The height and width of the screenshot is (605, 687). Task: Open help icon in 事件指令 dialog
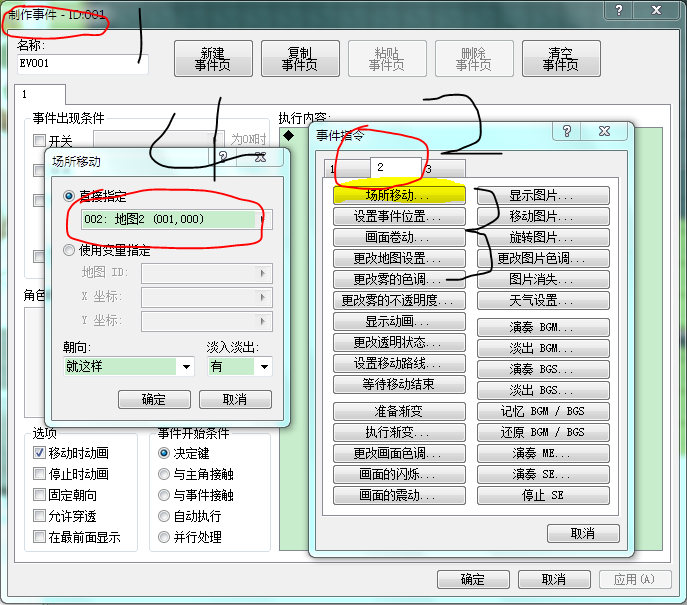pos(567,131)
